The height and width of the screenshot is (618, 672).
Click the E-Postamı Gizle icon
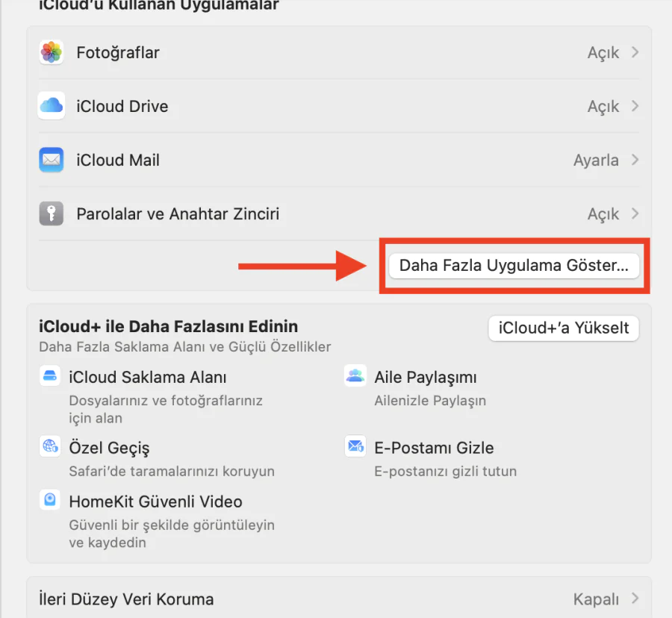[x=355, y=446]
